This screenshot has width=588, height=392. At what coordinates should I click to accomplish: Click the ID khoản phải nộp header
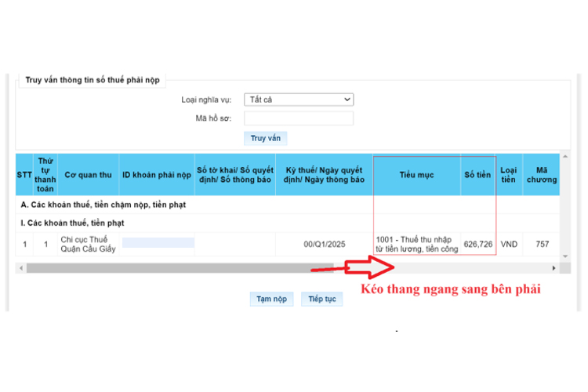pos(156,175)
